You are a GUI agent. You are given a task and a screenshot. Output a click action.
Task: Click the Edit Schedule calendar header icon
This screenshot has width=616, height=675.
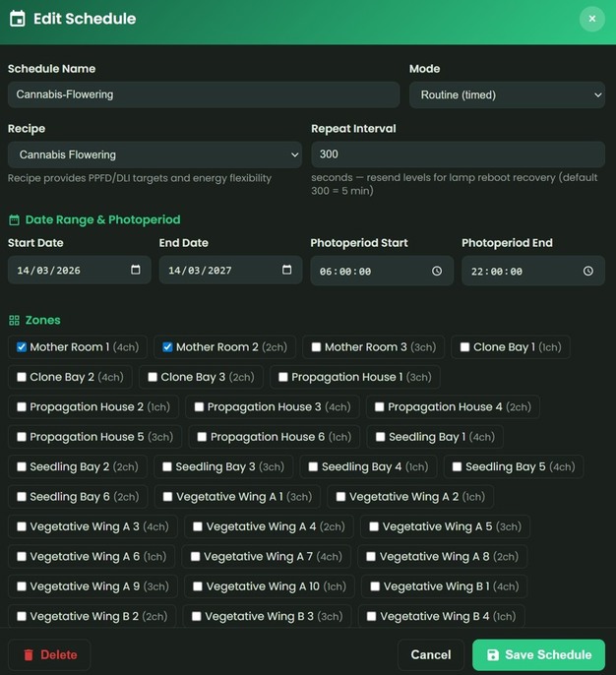click(x=17, y=19)
